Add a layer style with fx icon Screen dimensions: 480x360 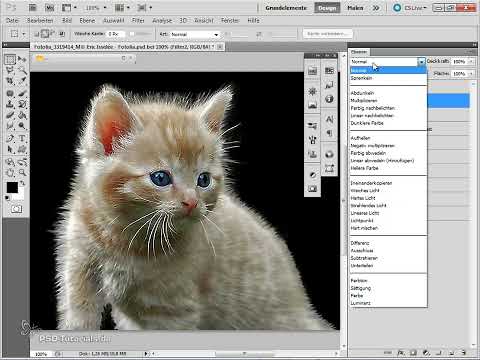tap(401, 353)
